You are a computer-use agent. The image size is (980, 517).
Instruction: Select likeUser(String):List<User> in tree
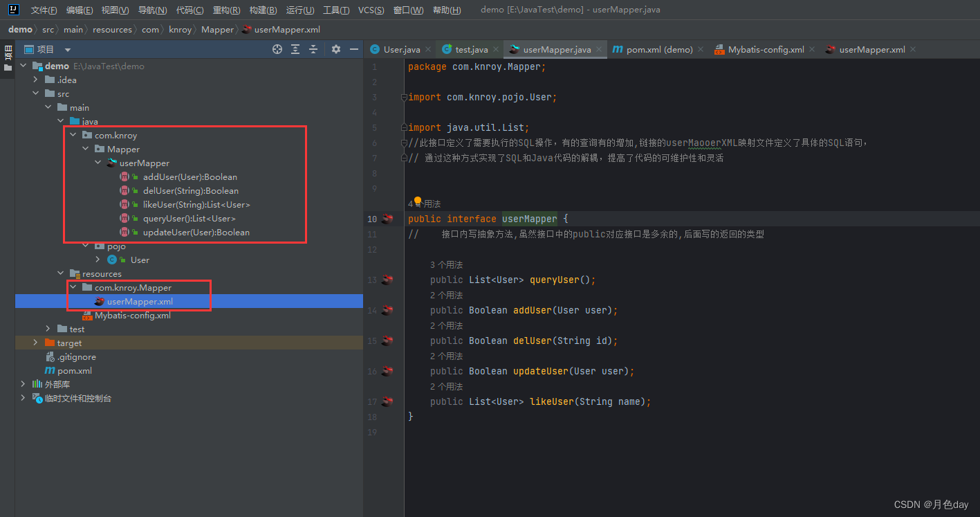pyautogui.click(x=196, y=204)
